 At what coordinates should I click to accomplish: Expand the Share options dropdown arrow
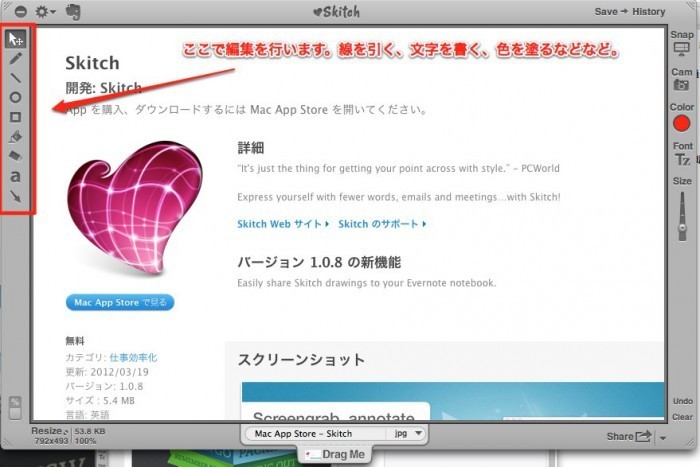663,438
